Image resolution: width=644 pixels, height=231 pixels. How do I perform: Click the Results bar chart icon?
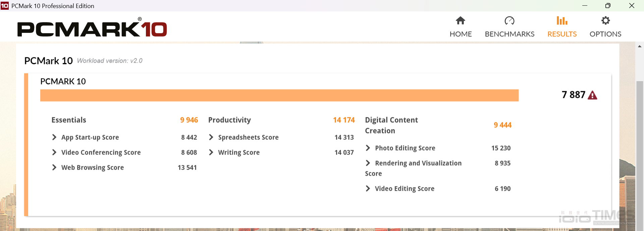click(562, 21)
